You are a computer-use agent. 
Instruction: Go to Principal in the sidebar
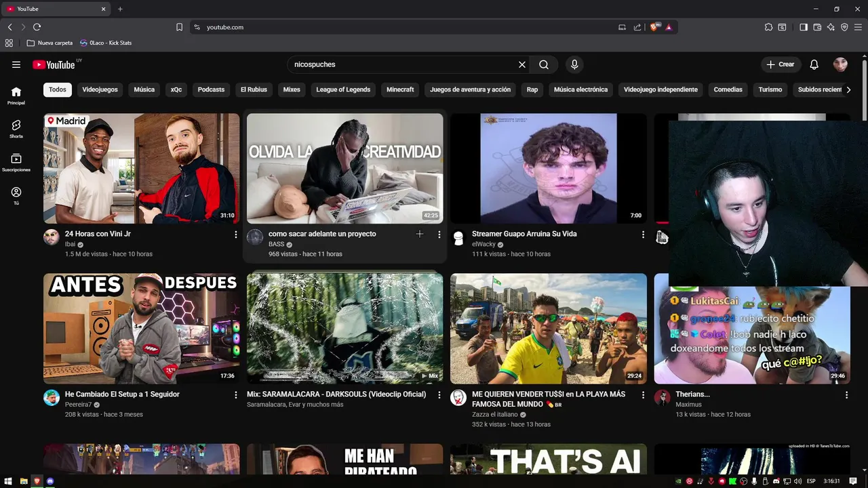pyautogui.click(x=16, y=96)
